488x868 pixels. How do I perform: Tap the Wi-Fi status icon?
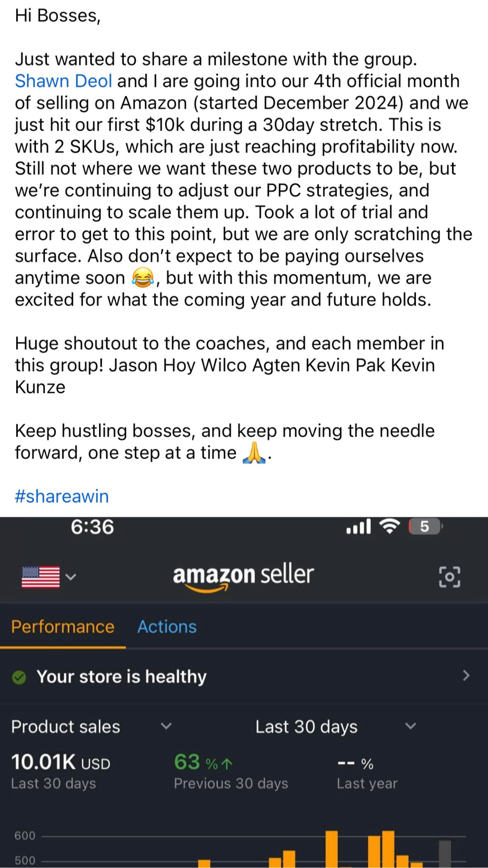(x=389, y=527)
